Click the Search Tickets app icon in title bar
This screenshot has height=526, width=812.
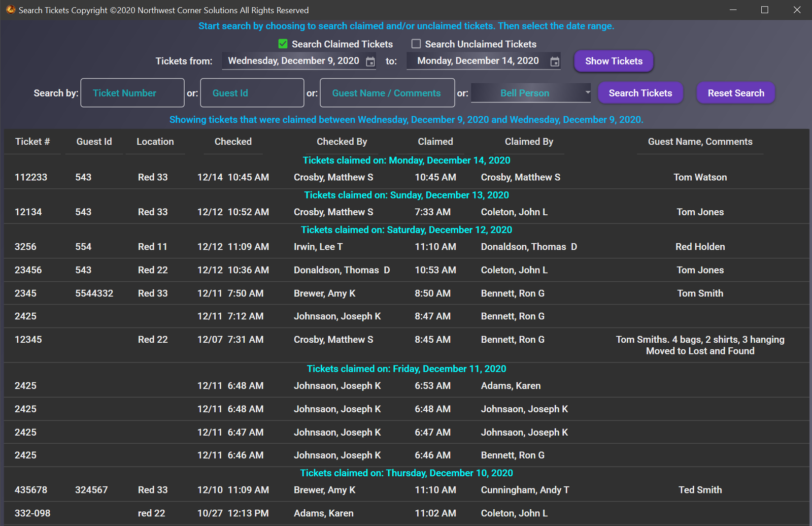[x=10, y=10]
